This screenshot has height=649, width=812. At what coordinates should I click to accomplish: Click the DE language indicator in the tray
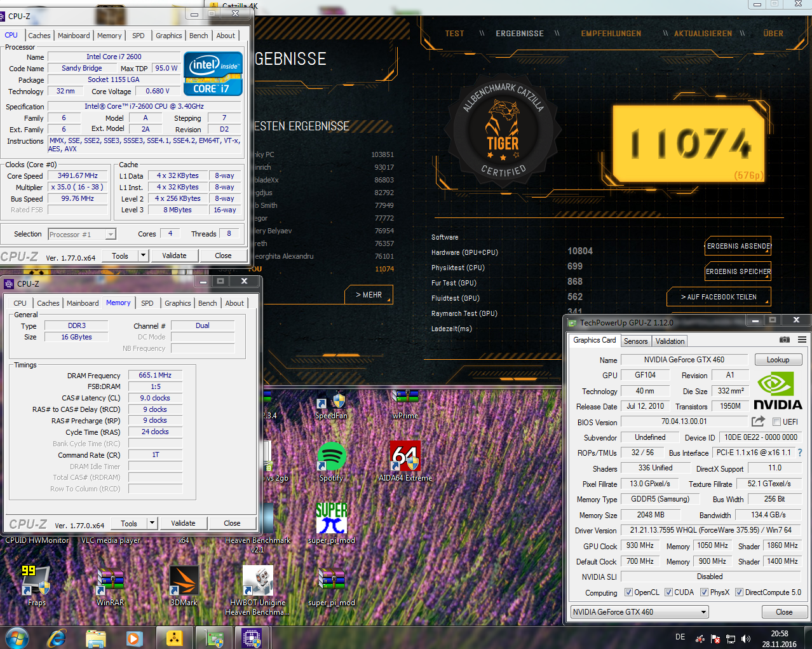[680, 637]
